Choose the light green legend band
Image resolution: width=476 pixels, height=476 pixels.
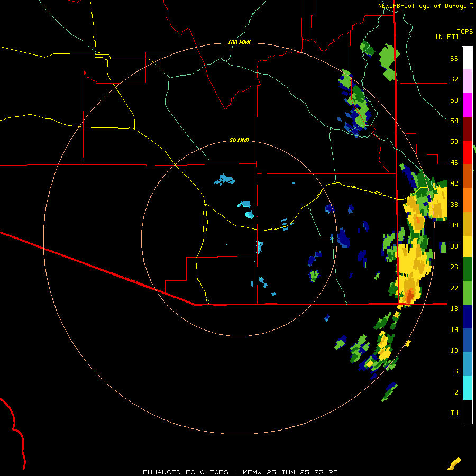point(467,293)
